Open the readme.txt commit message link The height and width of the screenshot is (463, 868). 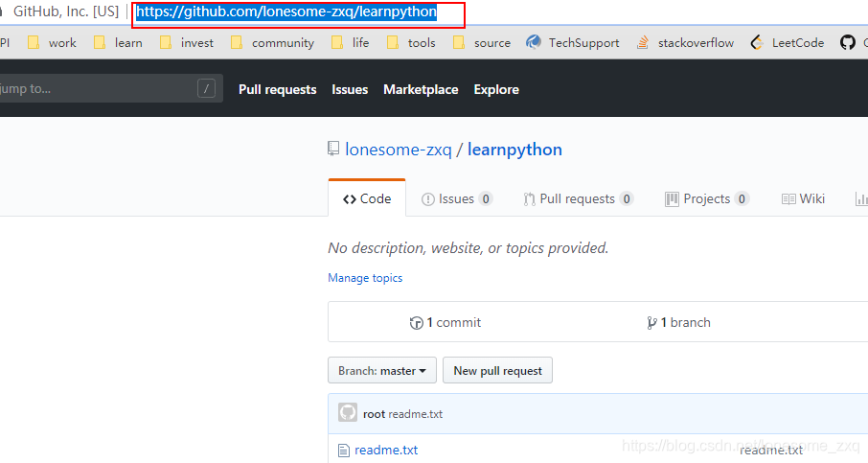(416, 414)
